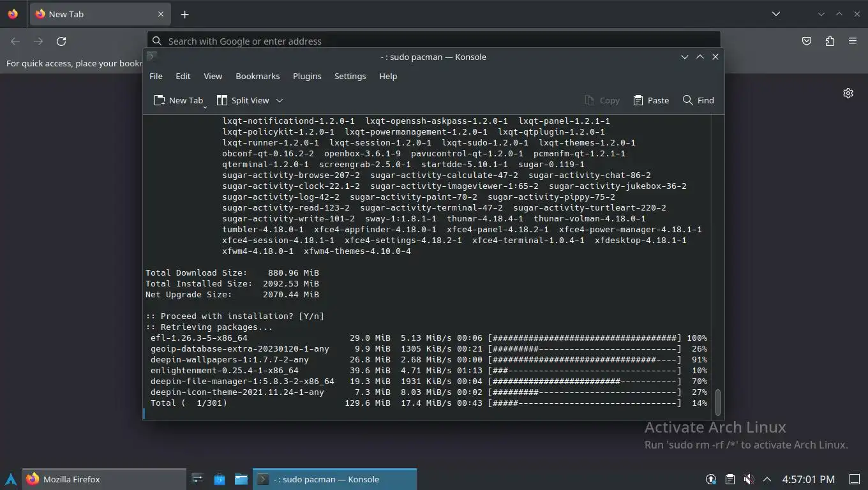
Task: Open the Konsole File menu
Action: tap(156, 76)
